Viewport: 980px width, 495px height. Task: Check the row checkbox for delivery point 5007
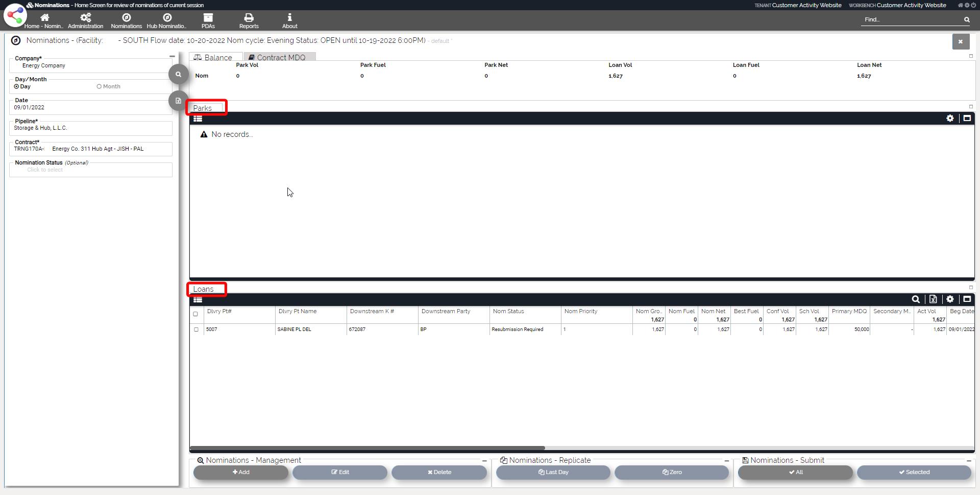point(196,330)
